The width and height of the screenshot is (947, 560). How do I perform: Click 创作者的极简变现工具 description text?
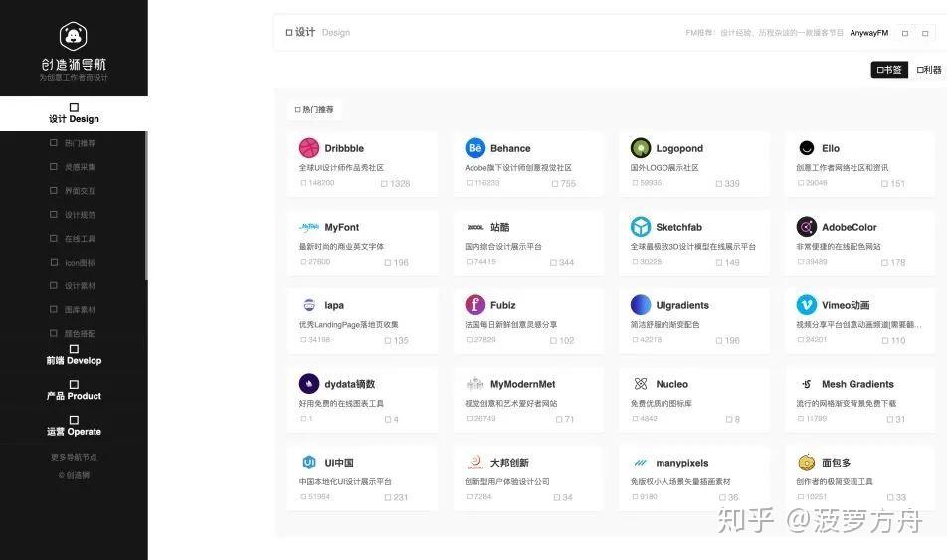pyautogui.click(x=835, y=481)
